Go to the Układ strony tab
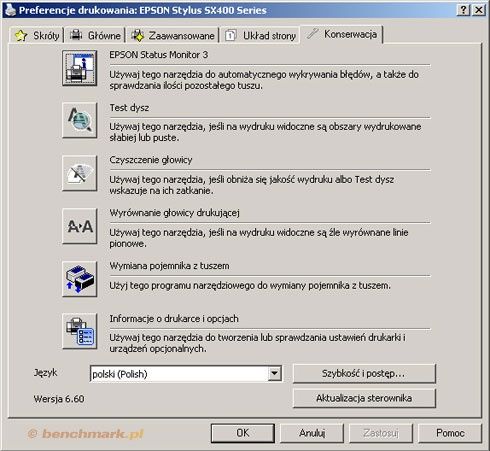The image size is (490, 451). click(260, 35)
